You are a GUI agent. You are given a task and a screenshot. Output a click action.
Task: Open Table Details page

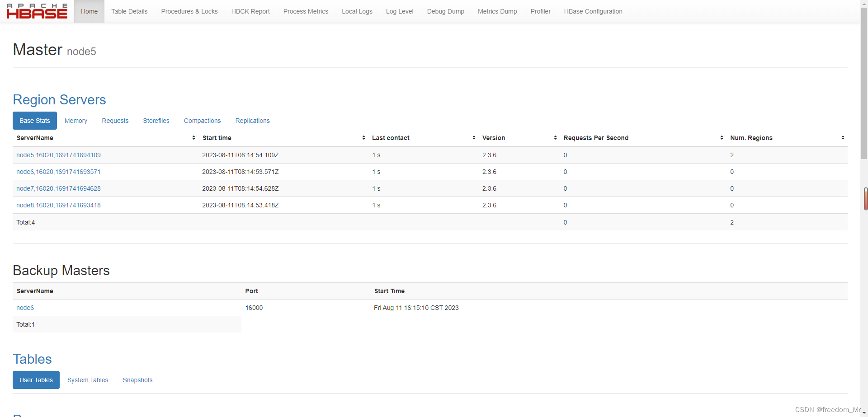pyautogui.click(x=129, y=11)
